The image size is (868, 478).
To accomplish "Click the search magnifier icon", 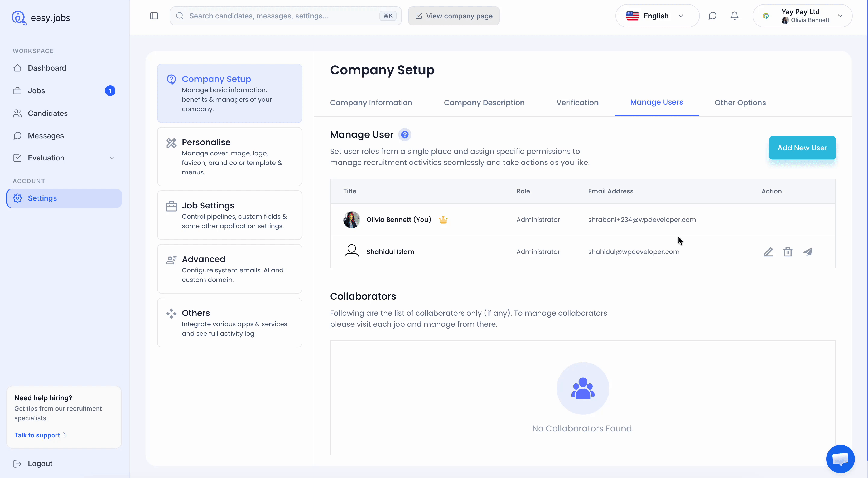I will click(180, 16).
